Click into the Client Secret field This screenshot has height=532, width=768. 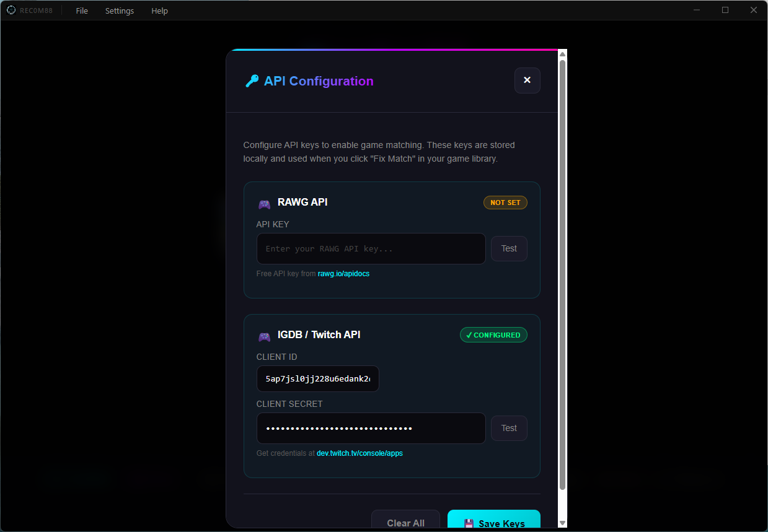371,428
